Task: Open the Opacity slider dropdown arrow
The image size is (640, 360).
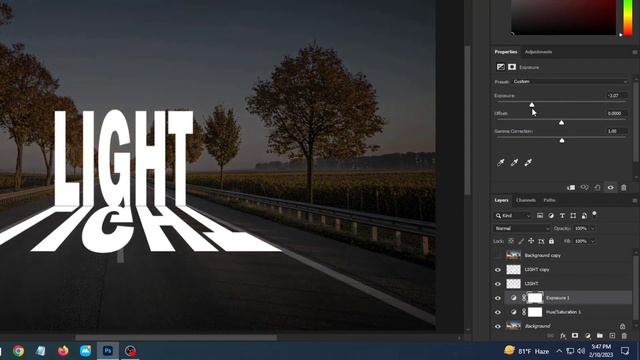Action: point(593,229)
